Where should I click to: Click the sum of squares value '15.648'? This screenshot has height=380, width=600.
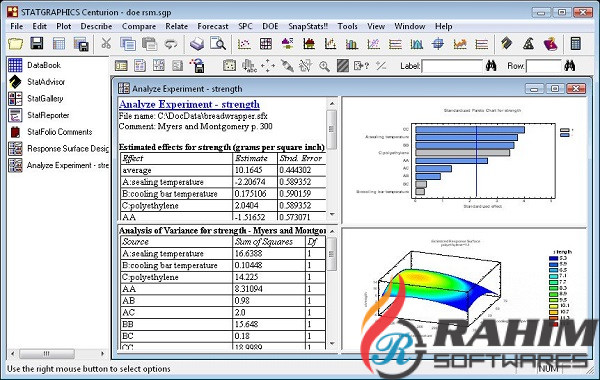pyautogui.click(x=246, y=325)
